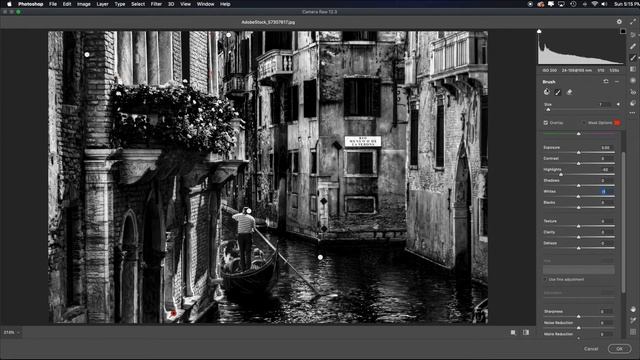Click the Sharpness slider track

tap(580, 316)
